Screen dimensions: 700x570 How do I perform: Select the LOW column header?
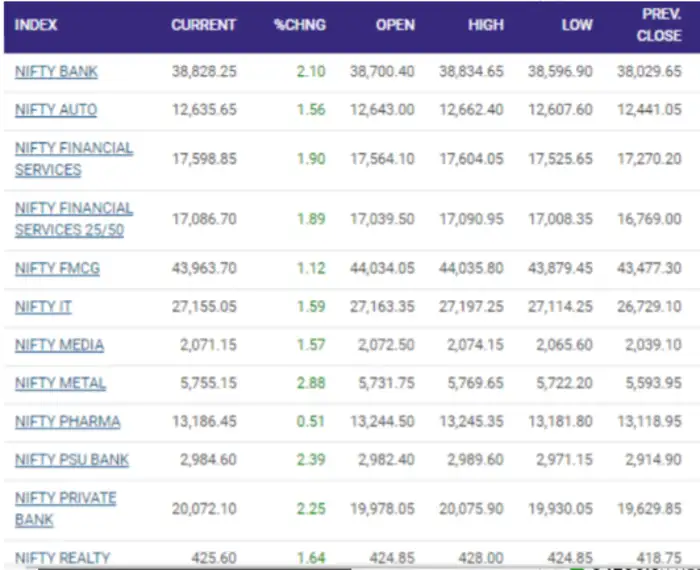(x=576, y=25)
